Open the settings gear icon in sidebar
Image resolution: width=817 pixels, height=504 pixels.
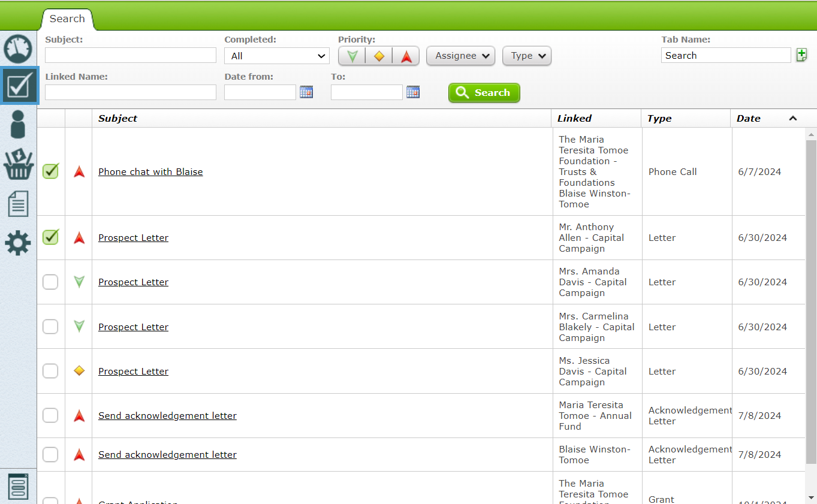(x=18, y=243)
